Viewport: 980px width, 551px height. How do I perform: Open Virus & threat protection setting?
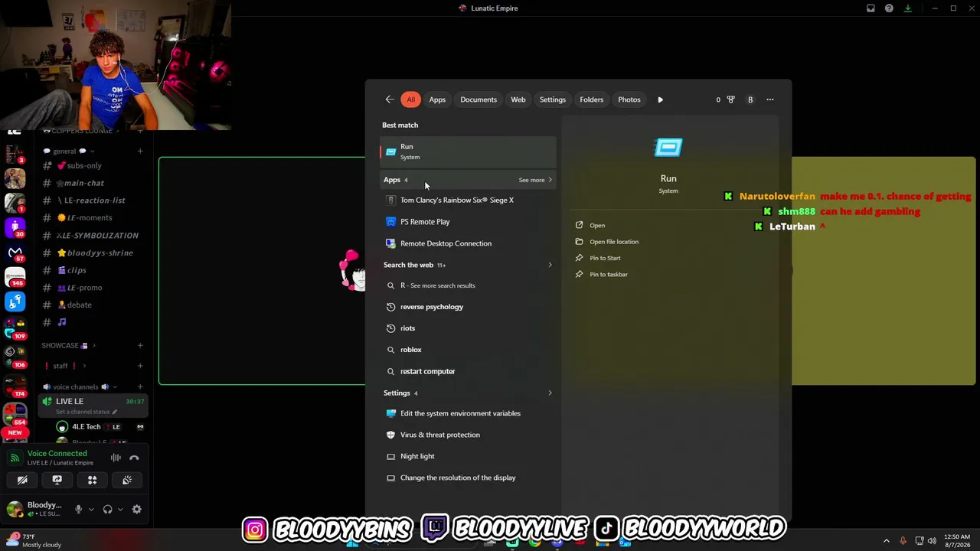pos(468,435)
